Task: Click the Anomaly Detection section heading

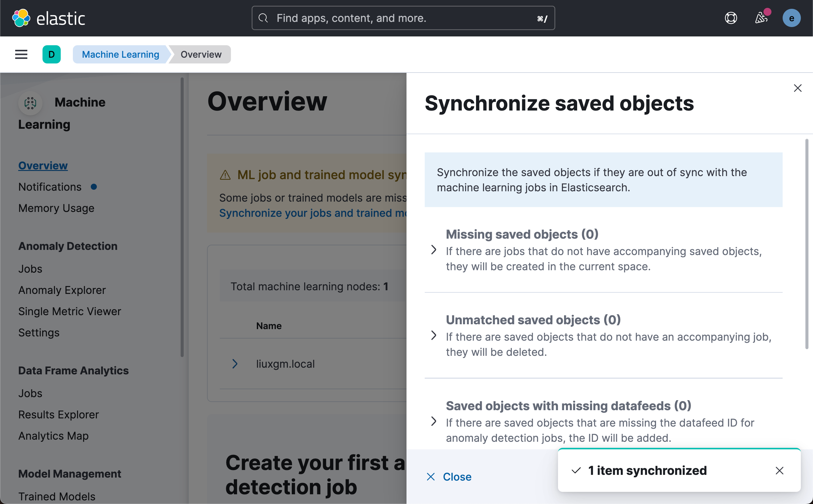Action: point(68,246)
